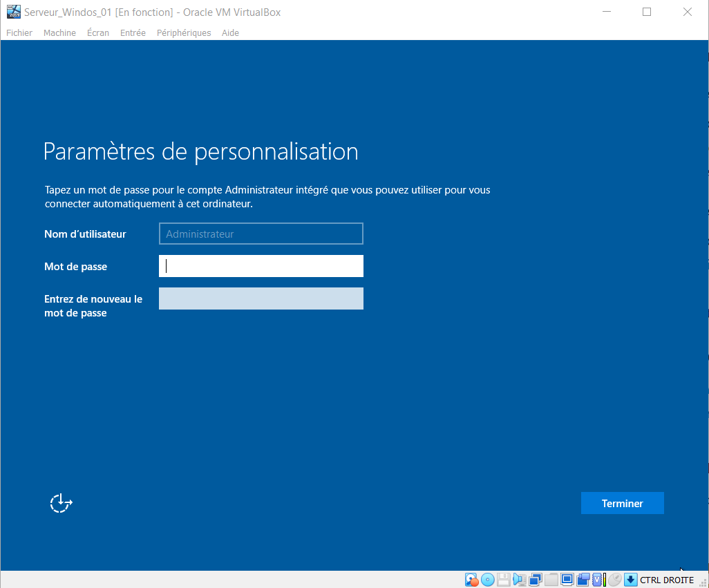
Task: Open the audio status icon
Action: (519, 580)
